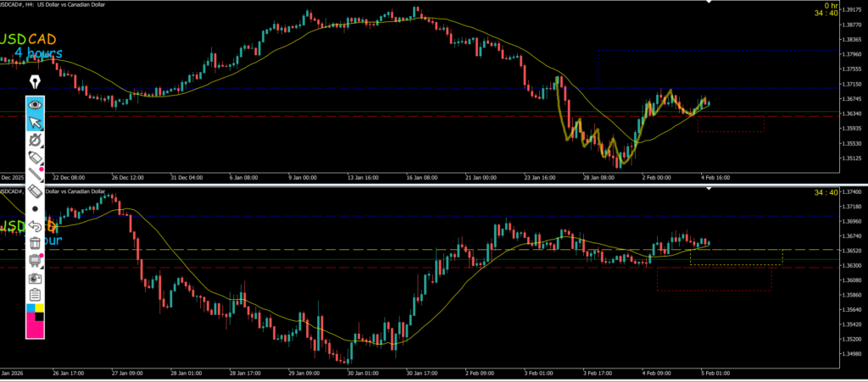Click the chart shift triangle on the upper chart
Viewport: 868px width, 382px height.
coord(709,2)
